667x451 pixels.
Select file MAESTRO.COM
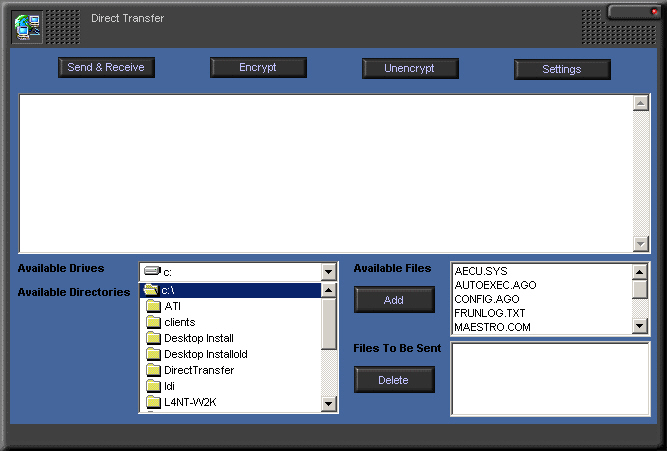coord(542,327)
